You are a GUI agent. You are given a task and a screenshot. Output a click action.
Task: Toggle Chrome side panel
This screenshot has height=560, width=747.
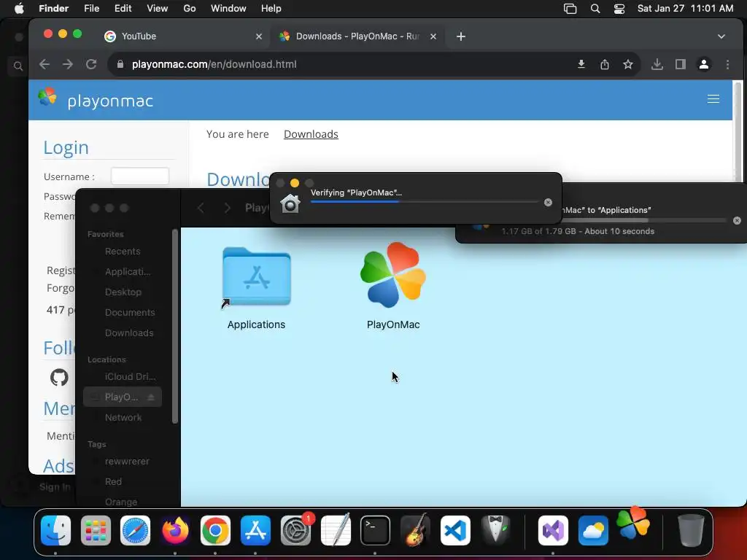click(681, 64)
